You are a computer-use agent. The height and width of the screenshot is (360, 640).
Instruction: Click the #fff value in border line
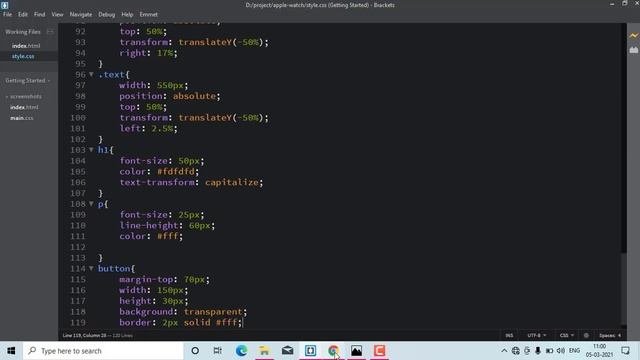click(227, 322)
